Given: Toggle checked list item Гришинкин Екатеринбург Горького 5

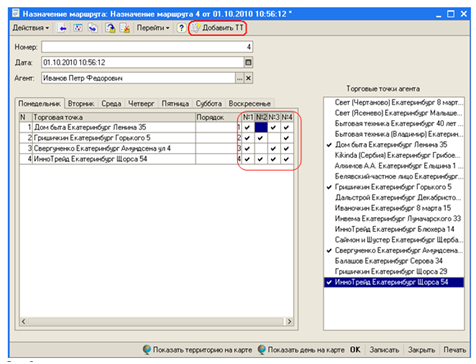Looking at the screenshot, I should pyautogui.click(x=394, y=187).
